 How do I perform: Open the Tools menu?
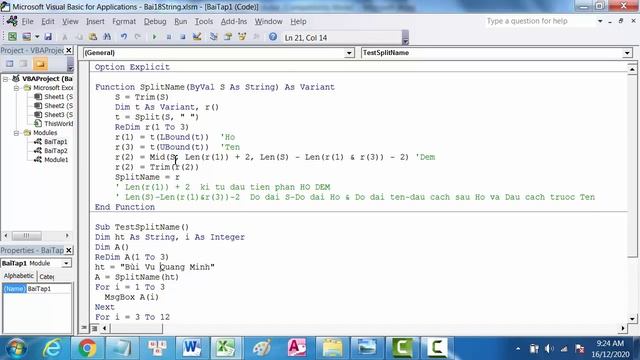[204, 21]
